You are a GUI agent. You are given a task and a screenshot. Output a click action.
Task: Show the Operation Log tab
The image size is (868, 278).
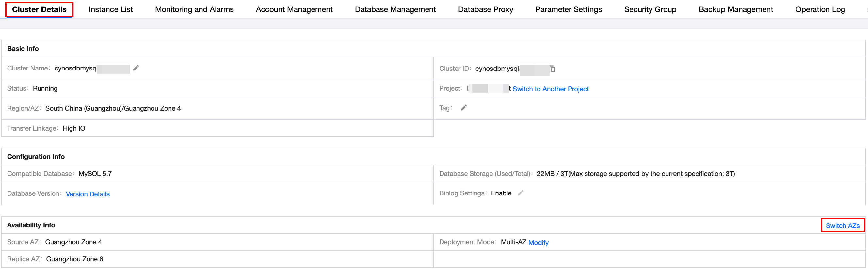820,9
